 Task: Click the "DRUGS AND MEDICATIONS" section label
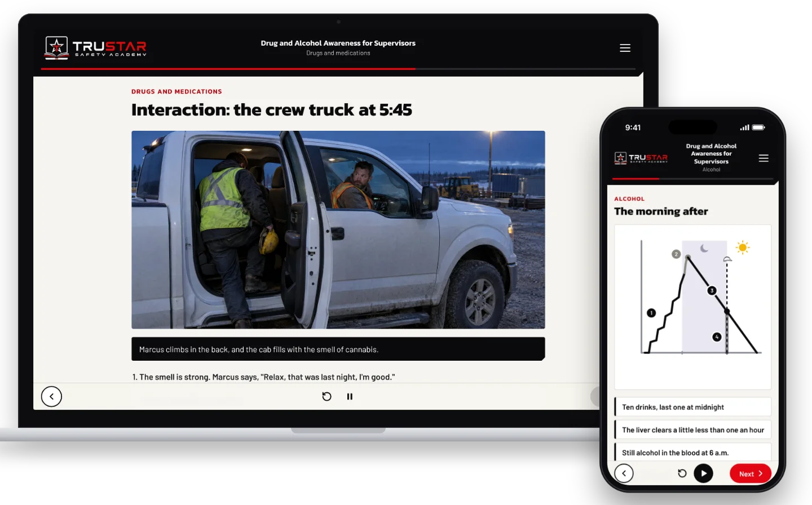pos(176,91)
